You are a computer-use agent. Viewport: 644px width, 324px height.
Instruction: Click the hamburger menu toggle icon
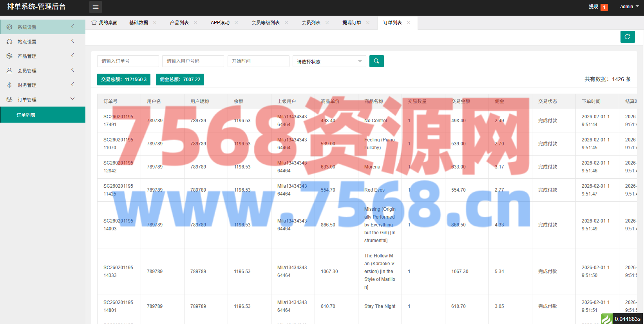click(95, 7)
